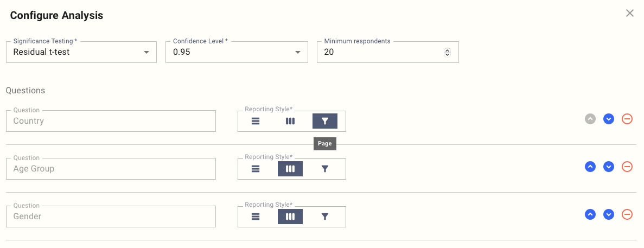Set Age Group reporting style to page filter

pyautogui.click(x=324, y=169)
